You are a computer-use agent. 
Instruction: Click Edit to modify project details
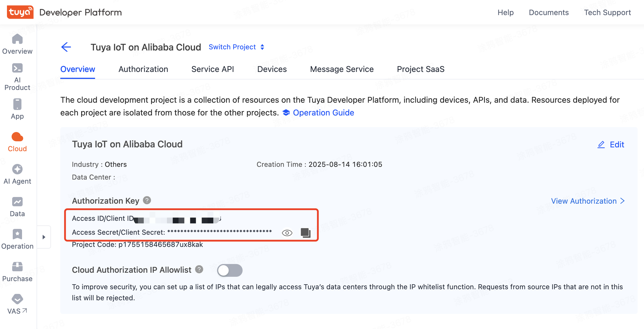[611, 144]
